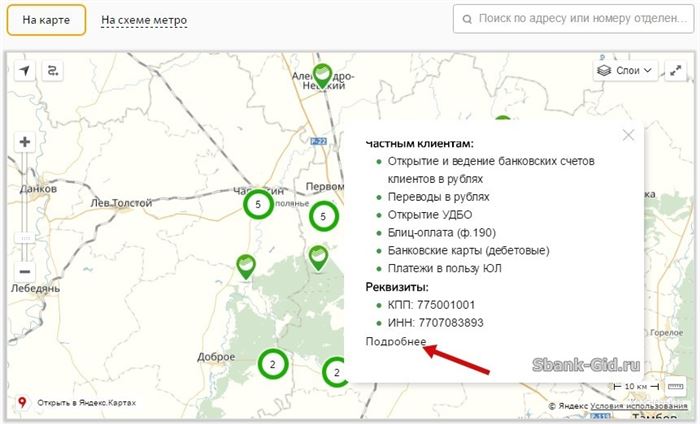Click the search magnifier icon

(x=467, y=19)
